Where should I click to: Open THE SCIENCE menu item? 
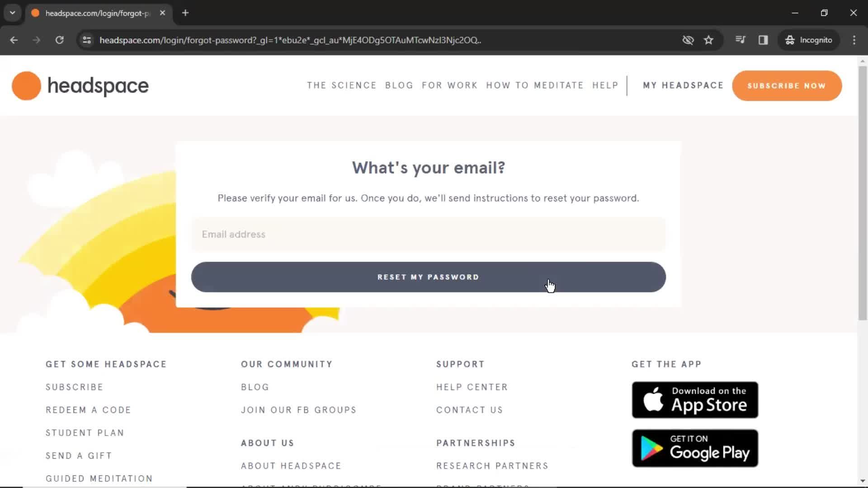342,85
